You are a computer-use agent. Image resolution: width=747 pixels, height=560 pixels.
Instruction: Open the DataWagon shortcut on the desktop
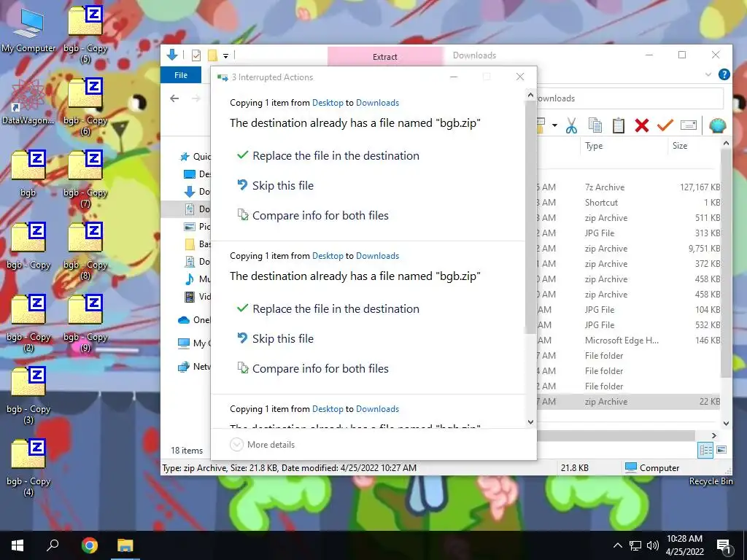point(28,101)
